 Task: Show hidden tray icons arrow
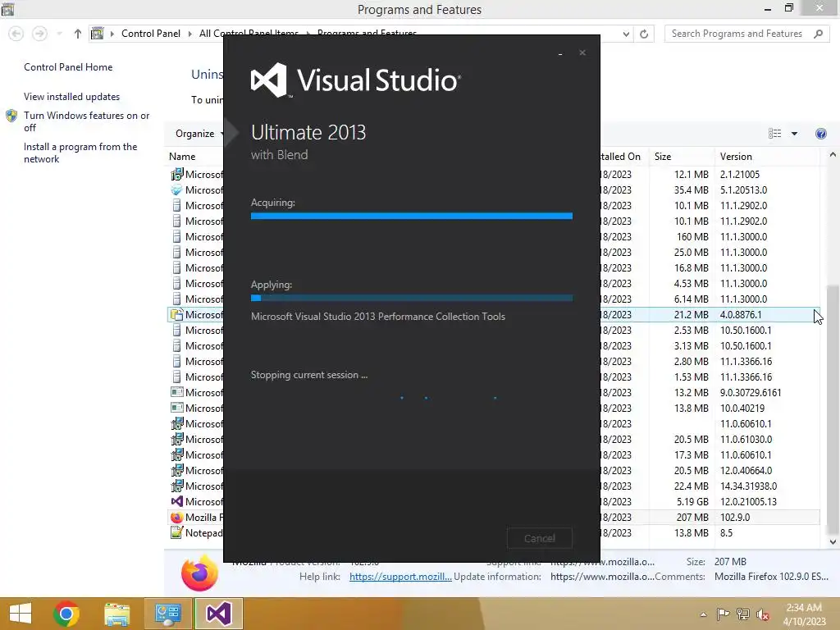pos(703,614)
